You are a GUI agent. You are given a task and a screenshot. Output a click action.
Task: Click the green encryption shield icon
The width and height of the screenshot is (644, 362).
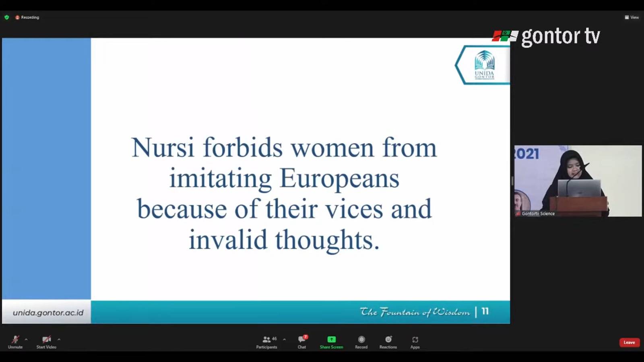[x=6, y=17]
